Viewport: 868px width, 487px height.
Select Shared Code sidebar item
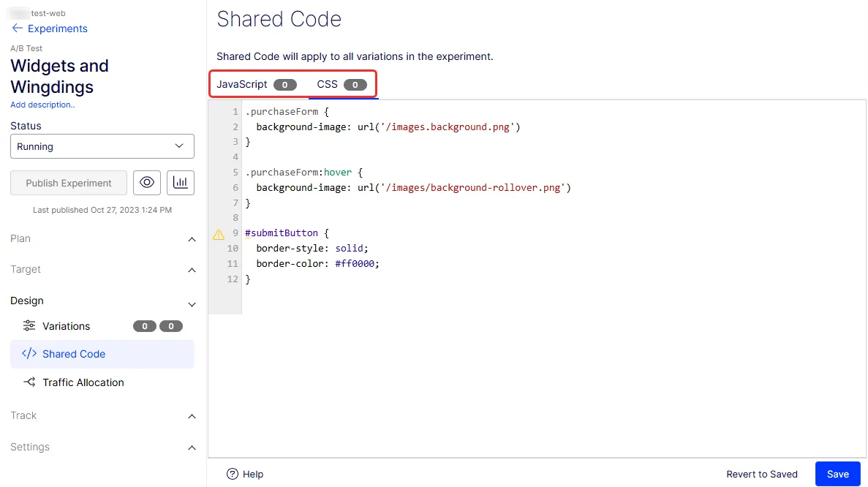coord(102,354)
